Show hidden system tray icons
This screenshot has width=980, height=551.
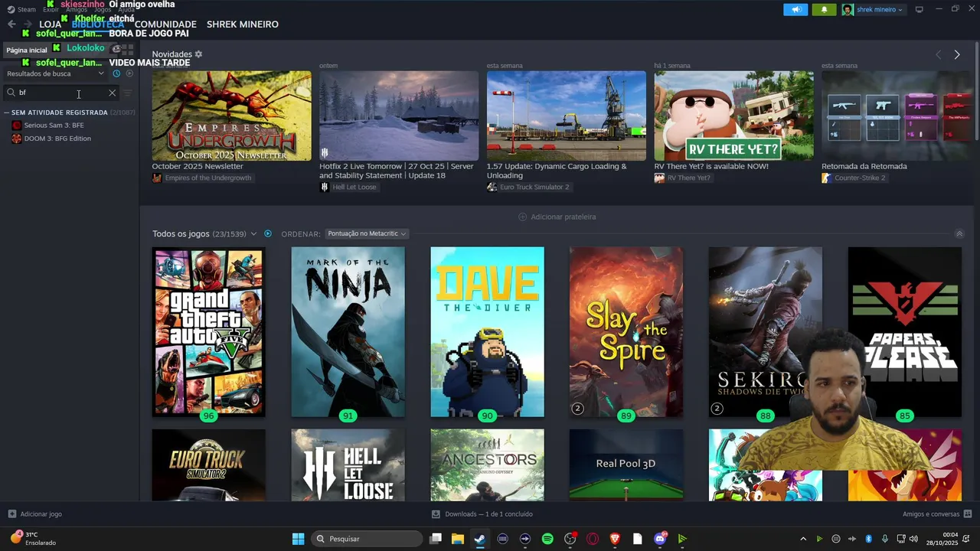tap(802, 539)
